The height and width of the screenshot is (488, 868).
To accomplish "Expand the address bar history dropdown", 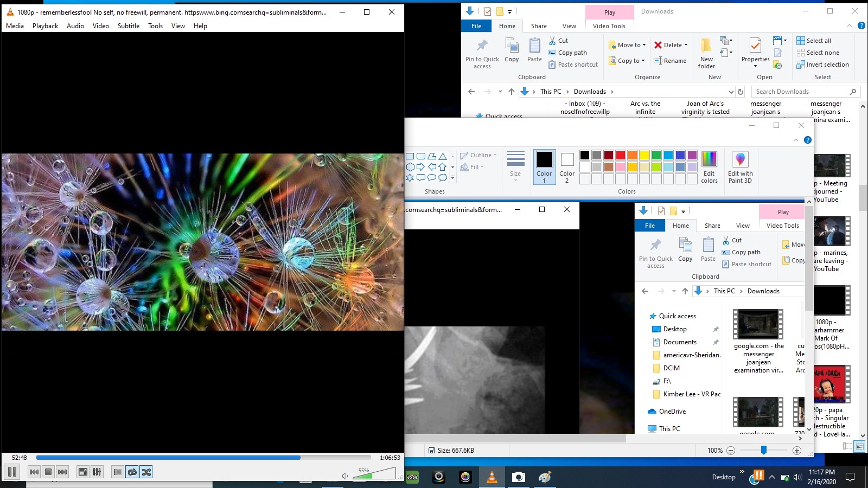I will [731, 92].
